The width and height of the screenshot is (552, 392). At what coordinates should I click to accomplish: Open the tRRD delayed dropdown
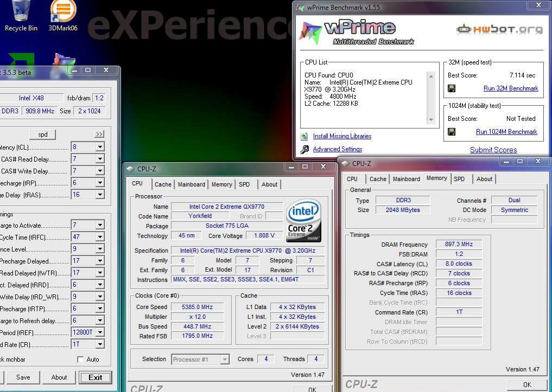(100, 285)
